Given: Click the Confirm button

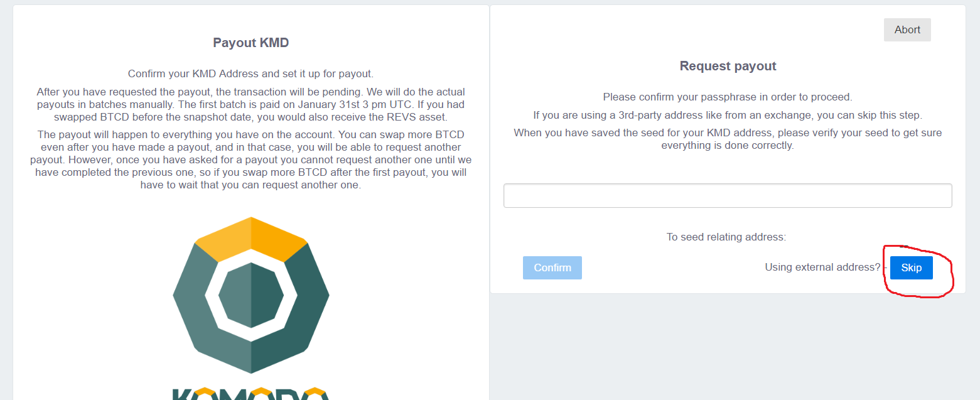Looking at the screenshot, I should coord(552,268).
